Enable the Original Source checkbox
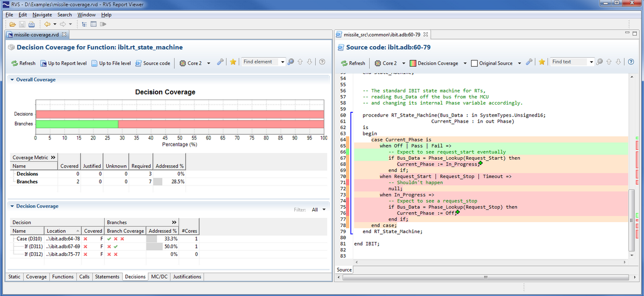This screenshot has width=644, height=296. pyautogui.click(x=474, y=63)
